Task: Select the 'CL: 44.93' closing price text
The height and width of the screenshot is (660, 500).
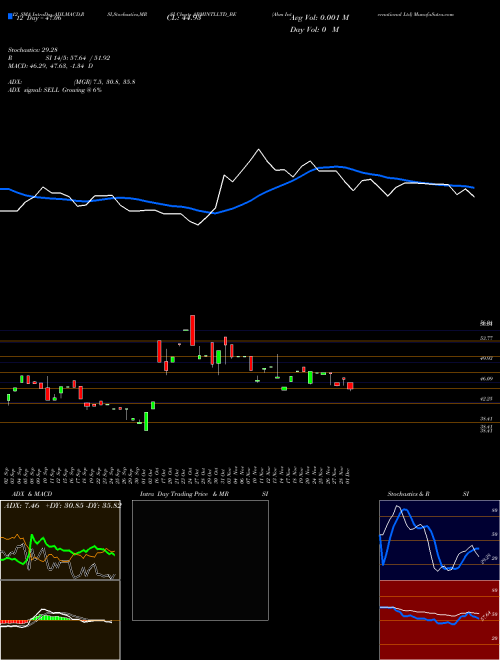Action: click(x=184, y=17)
